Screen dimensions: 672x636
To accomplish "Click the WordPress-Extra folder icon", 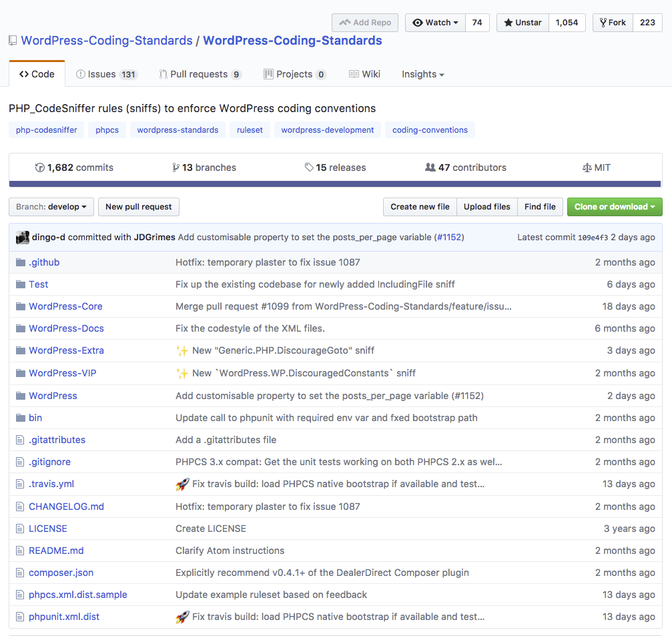I will pos(21,350).
